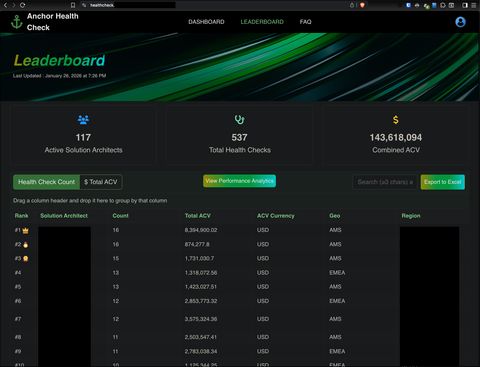
Task: Click the 537 Total Health Checks figure
Action: (x=239, y=137)
